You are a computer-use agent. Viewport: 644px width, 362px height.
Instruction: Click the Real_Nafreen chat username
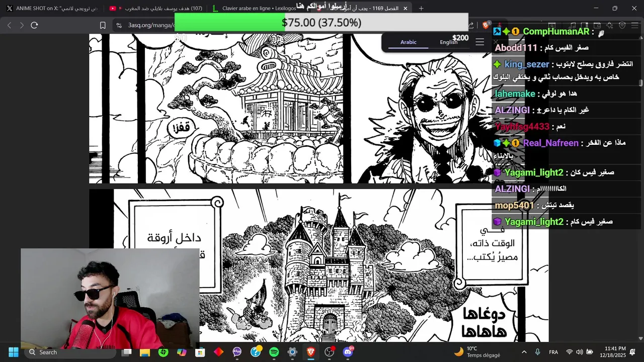click(551, 143)
